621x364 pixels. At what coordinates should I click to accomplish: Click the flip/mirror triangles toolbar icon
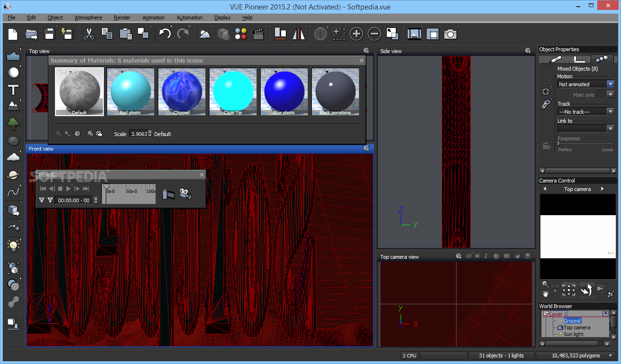[x=299, y=34]
